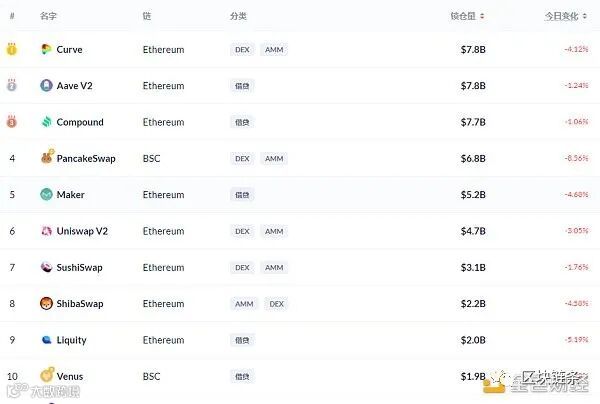Click the Uniswap V2 unicorn icon

(x=46, y=231)
